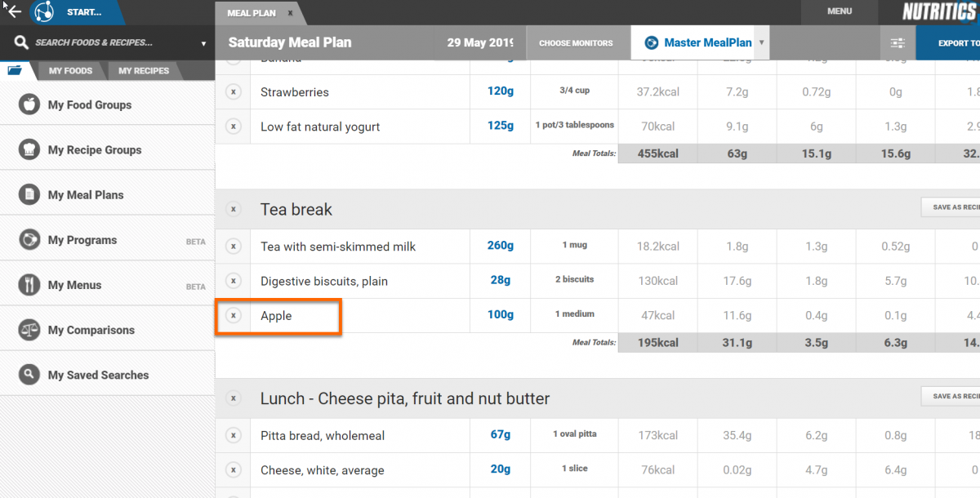Image resolution: width=980 pixels, height=498 pixels.
Task: Open the Master MealPlan dropdown arrow
Action: [x=761, y=42]
